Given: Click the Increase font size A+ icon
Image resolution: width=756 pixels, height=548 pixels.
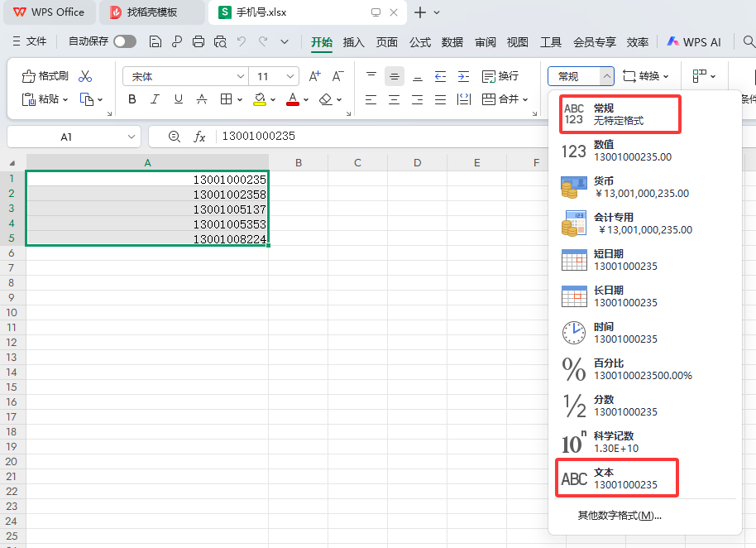Looking at the screenshot, I should point(314,76).
